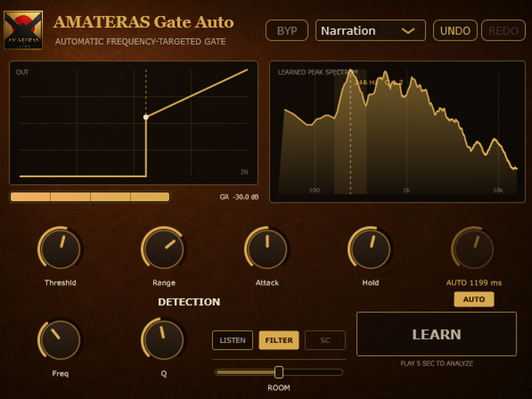
Task: Click the AUTOMATIC FREQUENCY-TARGETED GATE subtitle
Action: (x=140, y=42)
